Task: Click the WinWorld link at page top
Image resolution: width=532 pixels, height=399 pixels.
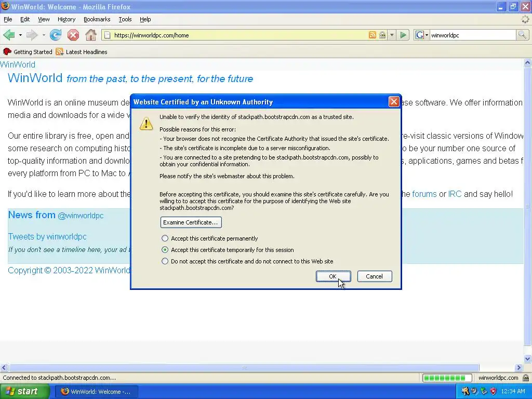Action: pos(18,64)
